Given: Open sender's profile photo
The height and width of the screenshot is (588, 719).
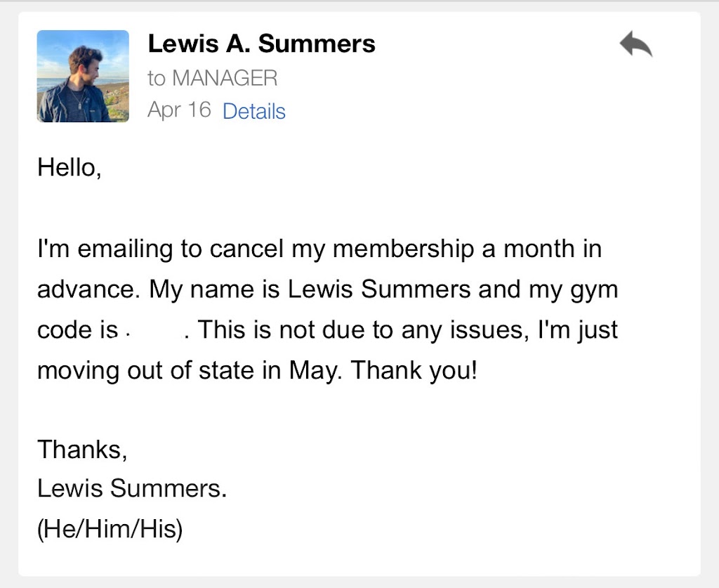Looking at the screenshot, I should [83, 77].
